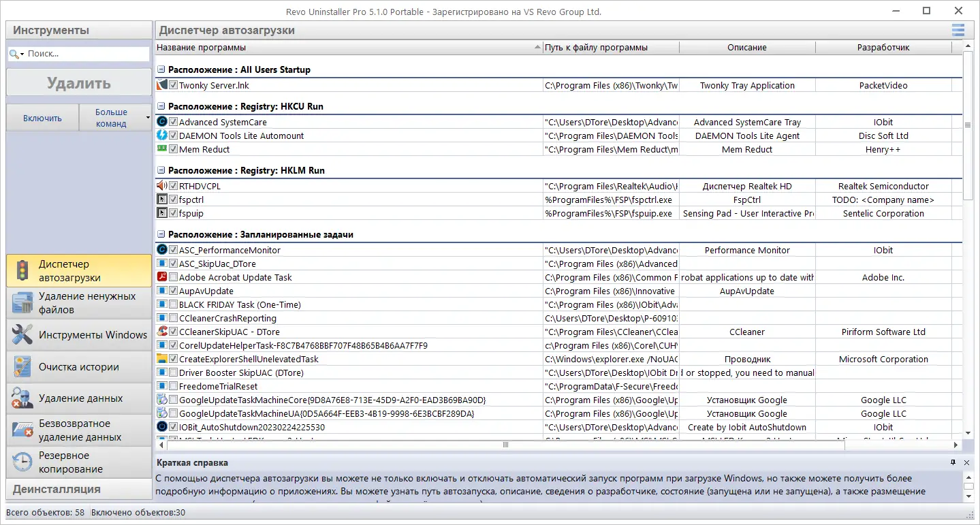Click the Mem Reduct row icon
980x525 pixels.
click(162, 148)
